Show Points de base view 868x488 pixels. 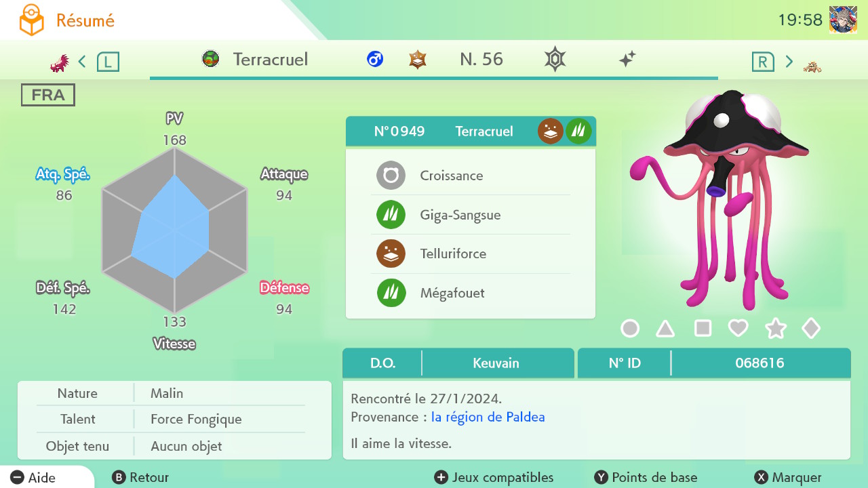(x=646, y=478)
